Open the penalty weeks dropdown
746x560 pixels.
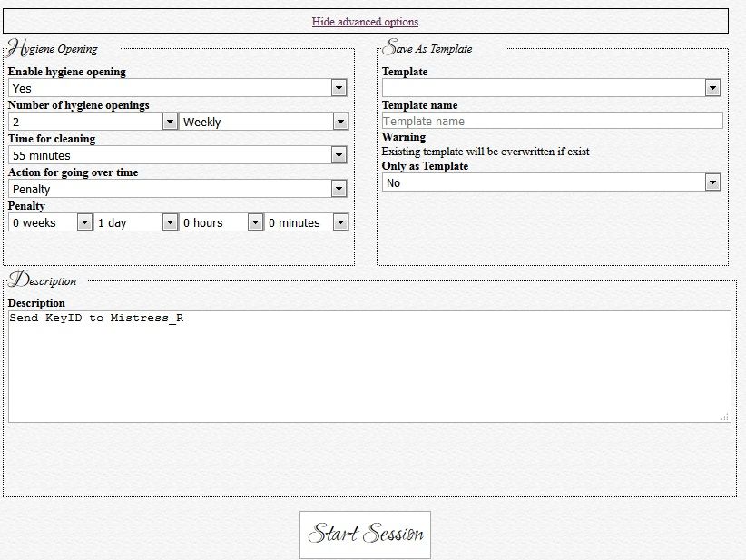(50, 222)
